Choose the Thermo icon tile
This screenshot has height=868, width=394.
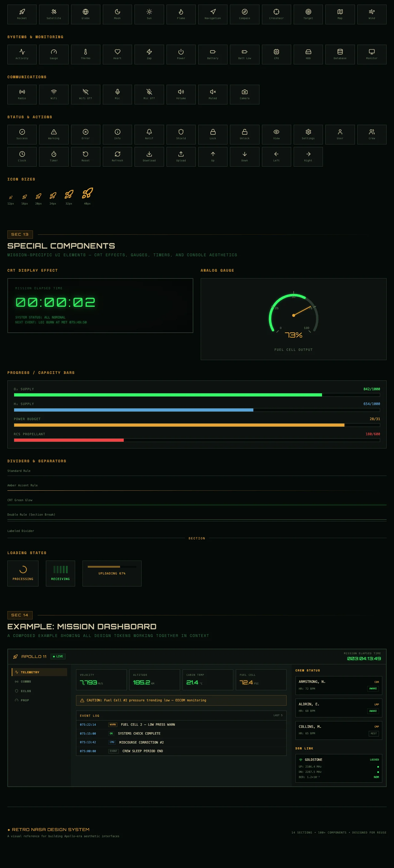click(x=86, y=55)
